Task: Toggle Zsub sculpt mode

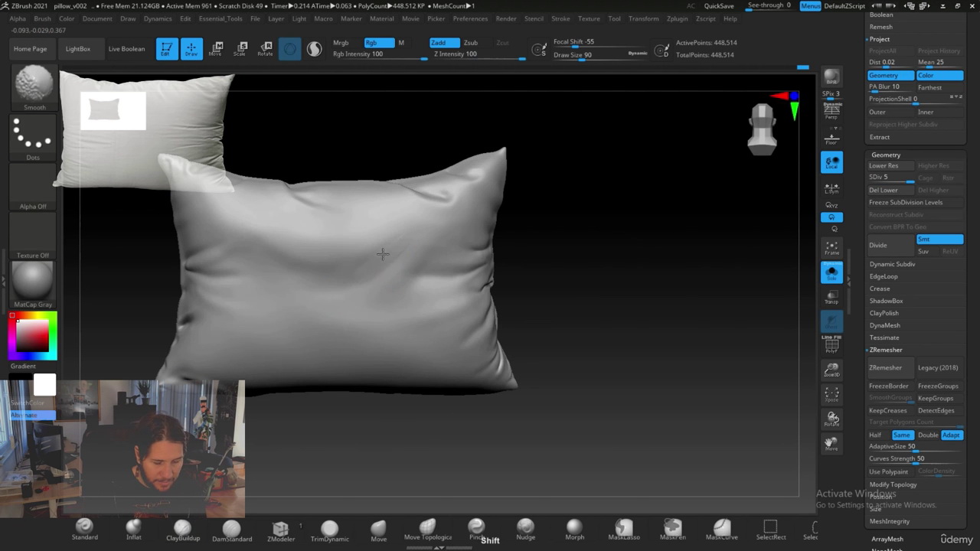Action: [471, 43]
